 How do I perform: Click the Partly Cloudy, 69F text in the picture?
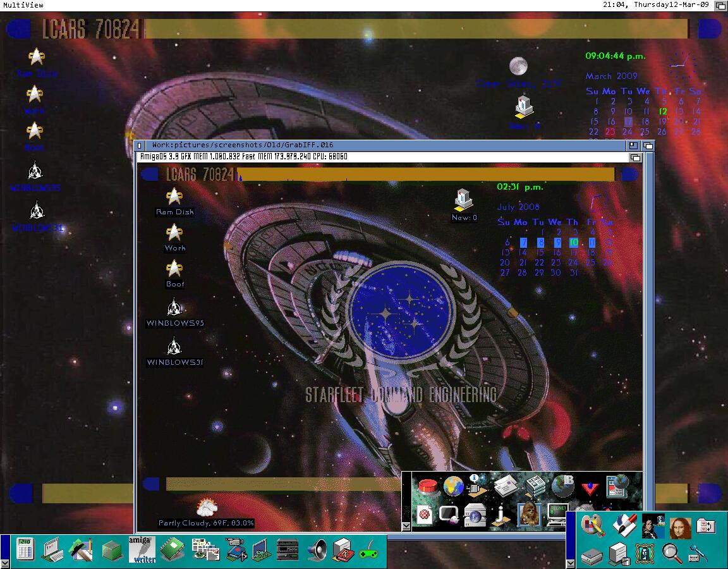206,523
